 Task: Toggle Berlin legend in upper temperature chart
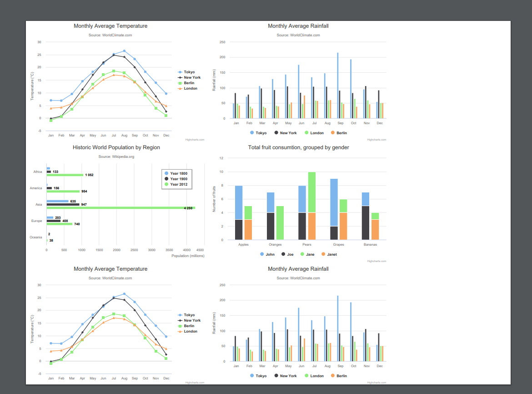click(x=186, y=83)
